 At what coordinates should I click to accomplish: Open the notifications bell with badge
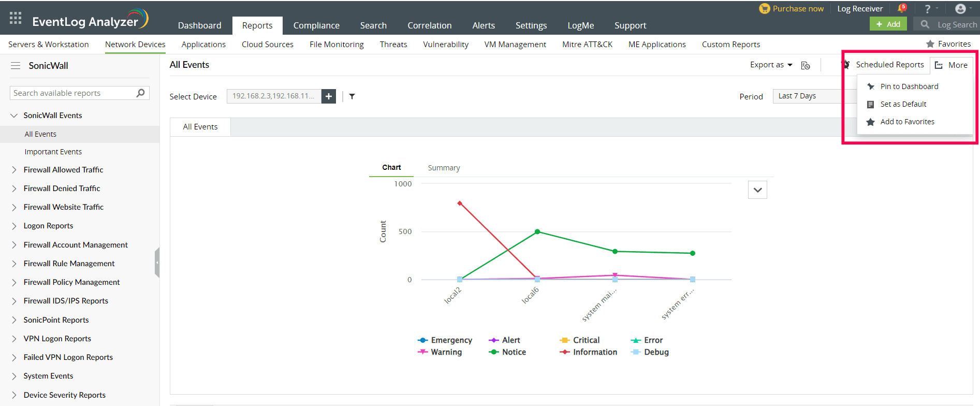pyautogui.click(x=901, y=8)
